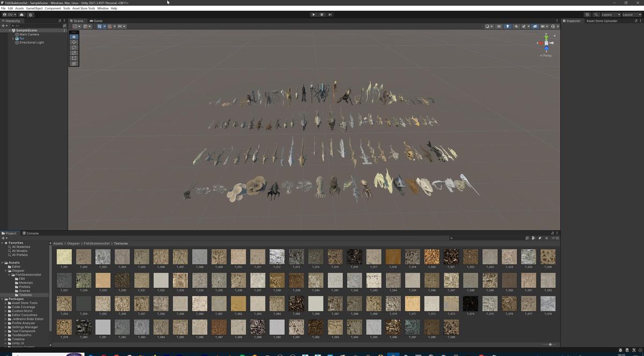Mute audio in the editor toolbar
644x356 pixels.
517,27
